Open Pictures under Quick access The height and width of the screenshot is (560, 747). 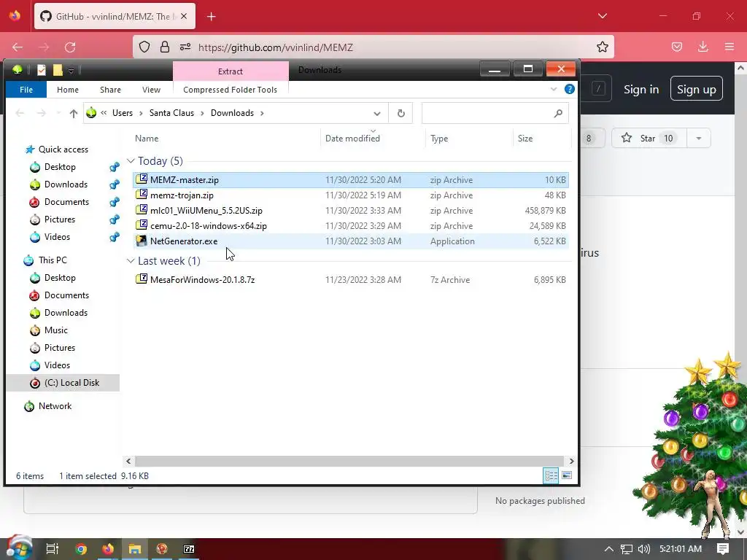coord(60,219)
